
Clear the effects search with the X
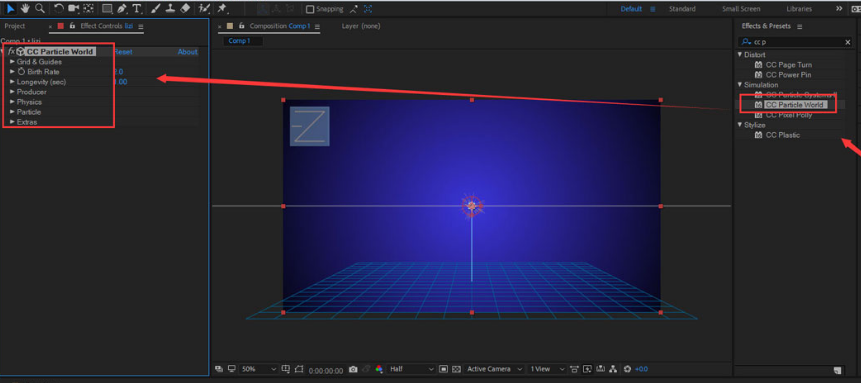[847, 42]
